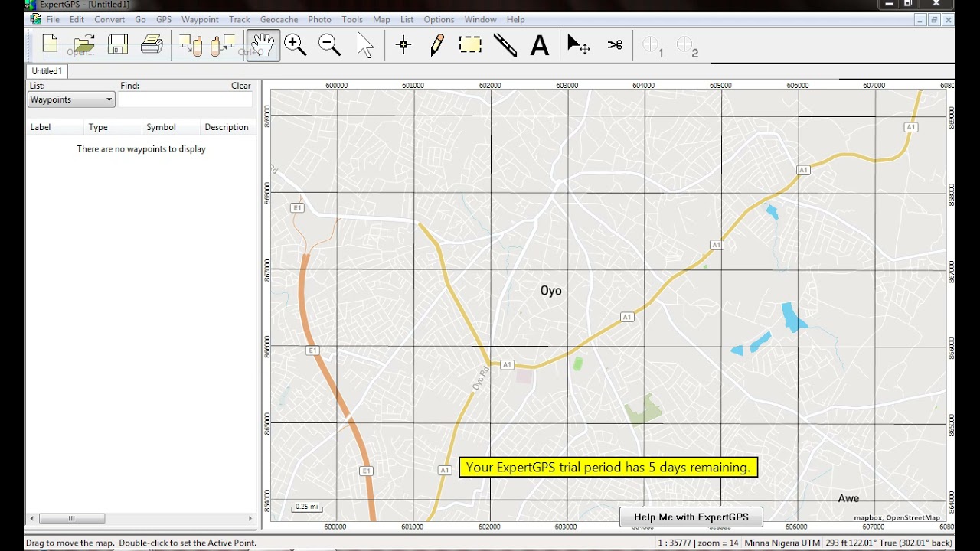Screen dimensions: 980x551
Task: Switch to the Untitled1 tab
Action: coord(47,71)
